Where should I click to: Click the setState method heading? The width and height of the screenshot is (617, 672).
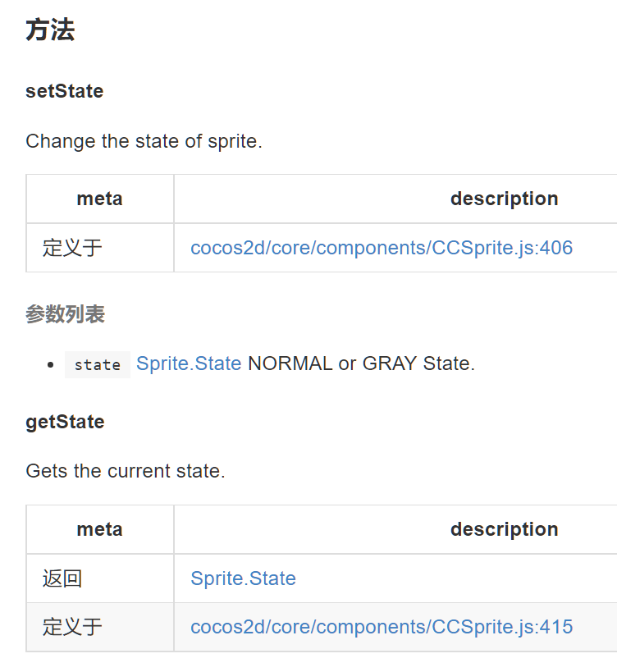point(65,91)
